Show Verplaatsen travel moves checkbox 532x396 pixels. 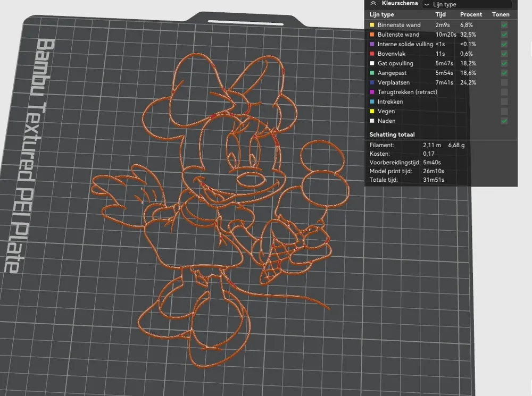[504, 82]
